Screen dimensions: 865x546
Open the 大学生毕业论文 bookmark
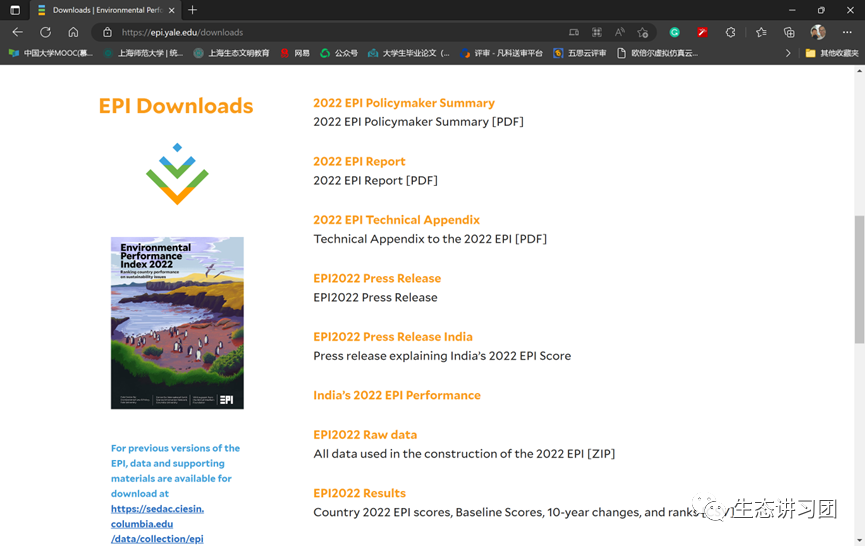pos(409,53)
